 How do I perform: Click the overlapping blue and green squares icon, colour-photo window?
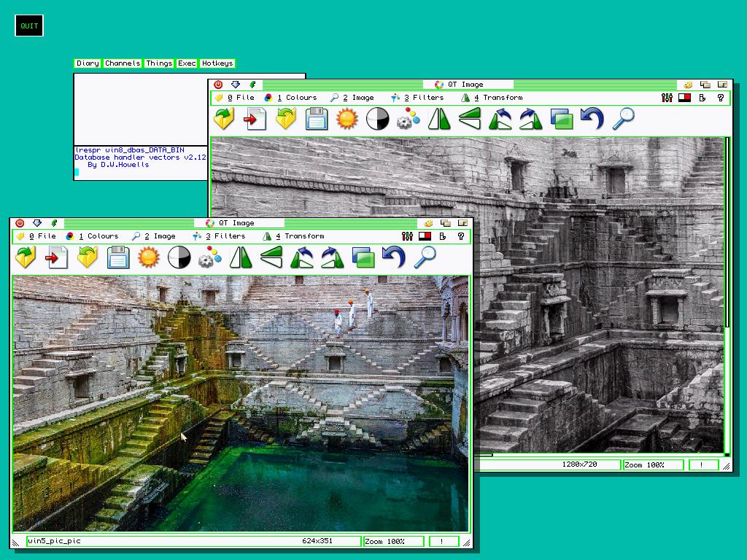click(x=363, y=257)
